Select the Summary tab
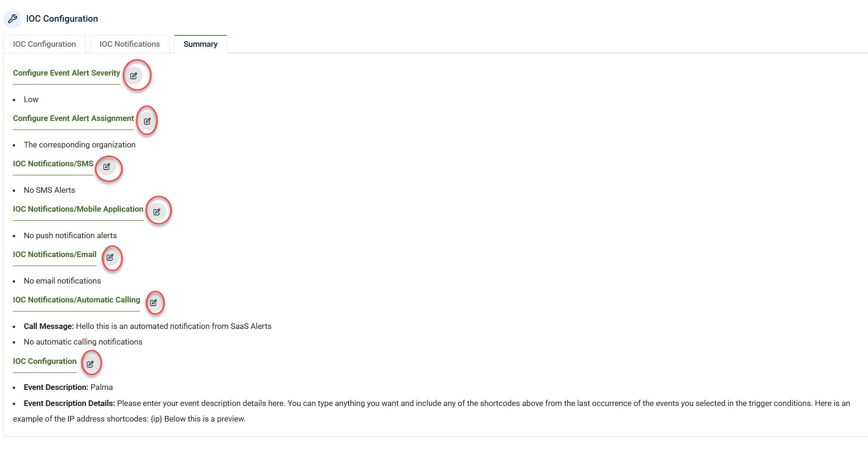Screen dimensions: 868x449 point(200,44)
